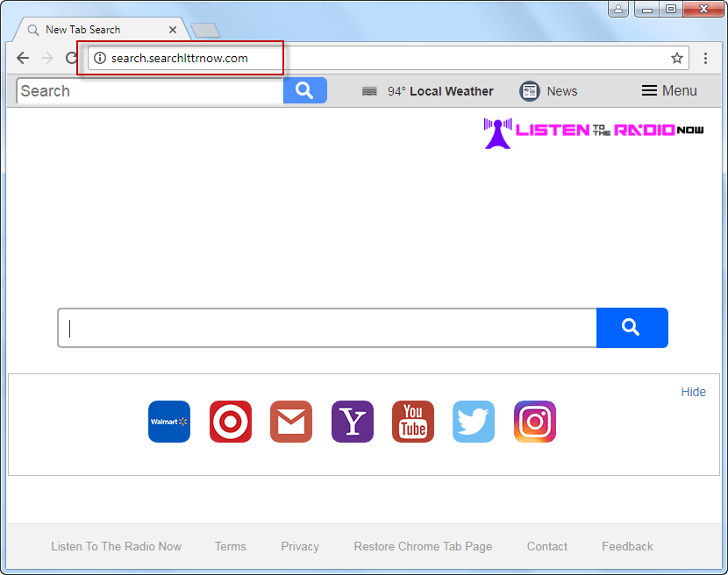728x575 pixels.
Task: Hide the shortcut icons panel
Action: pyautogui.click(x=693, y=392)
